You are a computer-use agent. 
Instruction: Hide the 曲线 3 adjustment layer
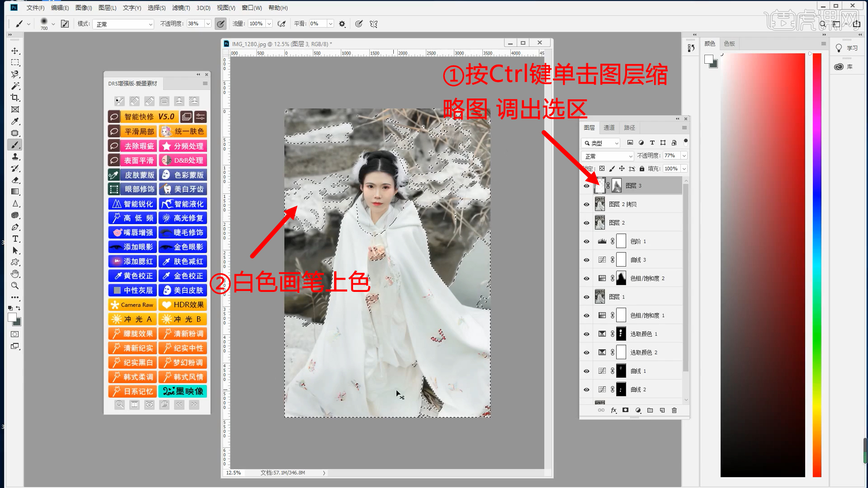(x=586, y=260)
